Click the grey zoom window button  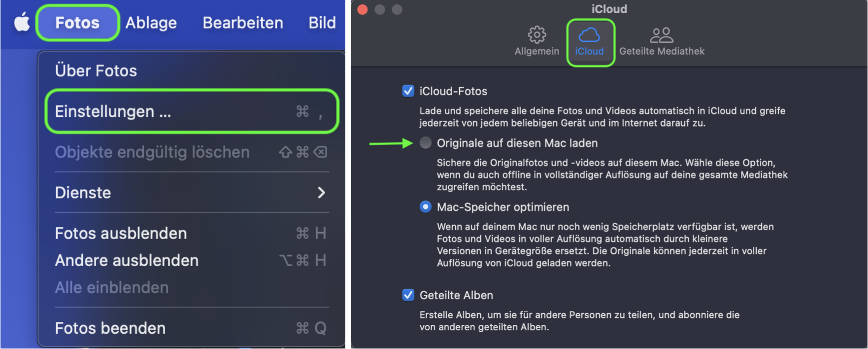point(397,9)
